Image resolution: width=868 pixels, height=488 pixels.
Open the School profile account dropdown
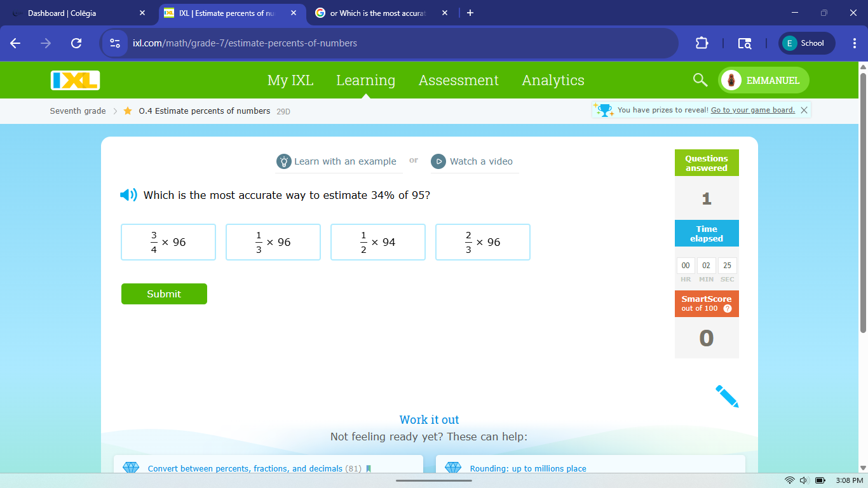(x=806, y=43)
